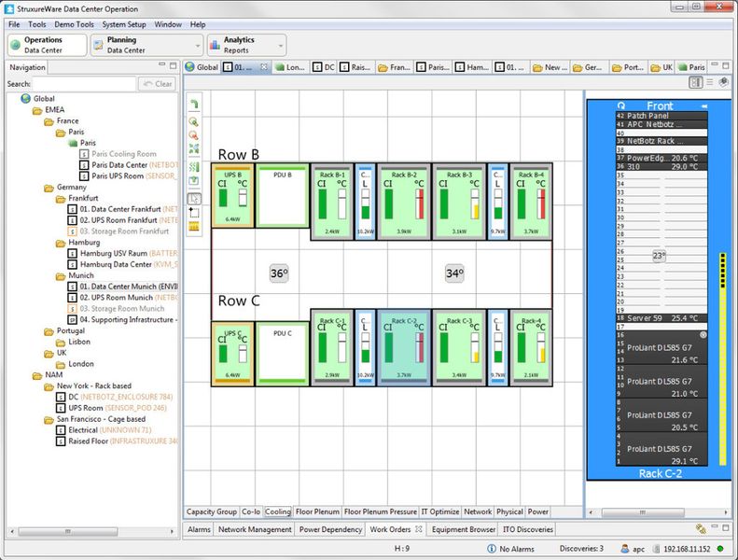This screenshot has width=738, height=560.
Task: Click the No Alarms info icon
Action: 492,549
